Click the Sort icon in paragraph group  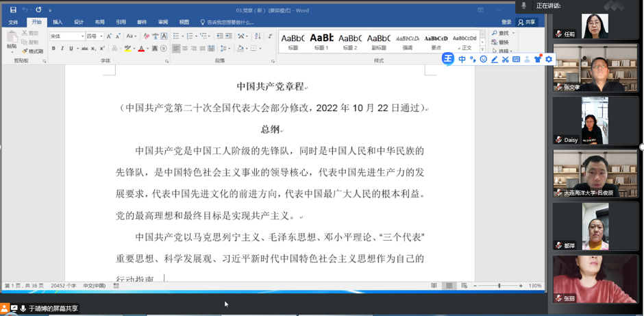(x=258, y=36)
